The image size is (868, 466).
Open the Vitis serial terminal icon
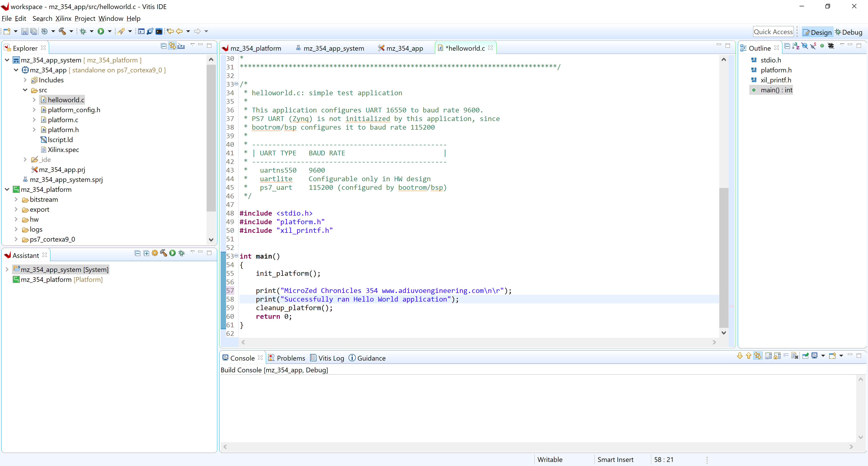click(159, 31)
